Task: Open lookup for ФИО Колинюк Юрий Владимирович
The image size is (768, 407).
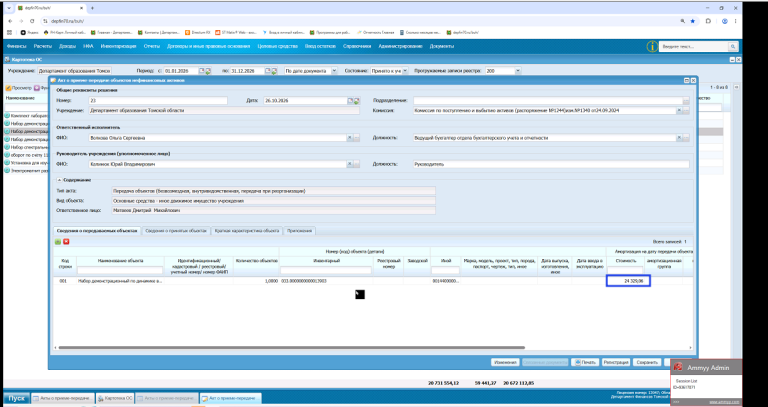Action: pos(357,165)
